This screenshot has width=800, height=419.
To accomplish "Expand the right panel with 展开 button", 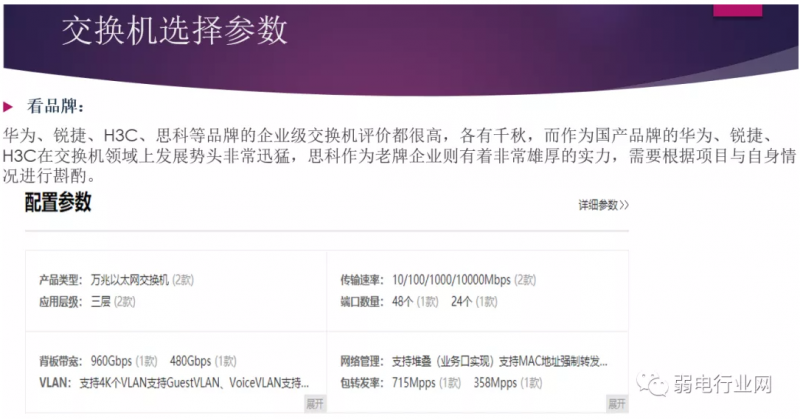I will click(x=617, y=403).
